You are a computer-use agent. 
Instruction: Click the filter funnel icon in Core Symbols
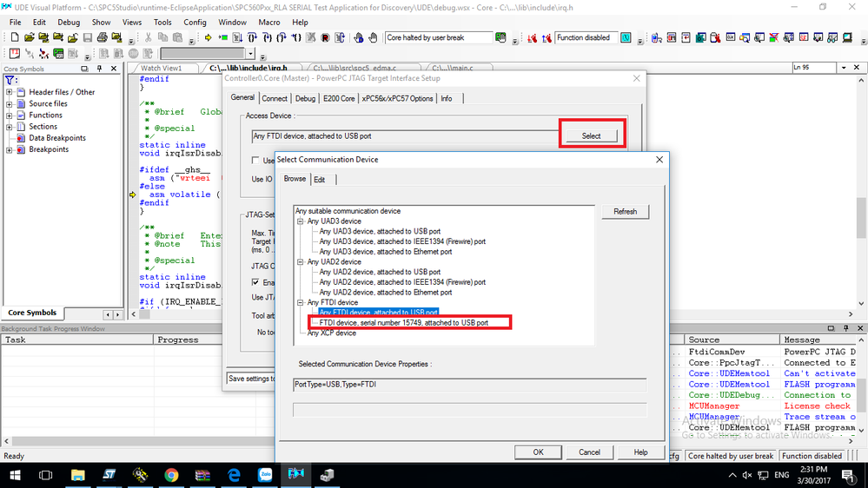(x=10, y=80)
